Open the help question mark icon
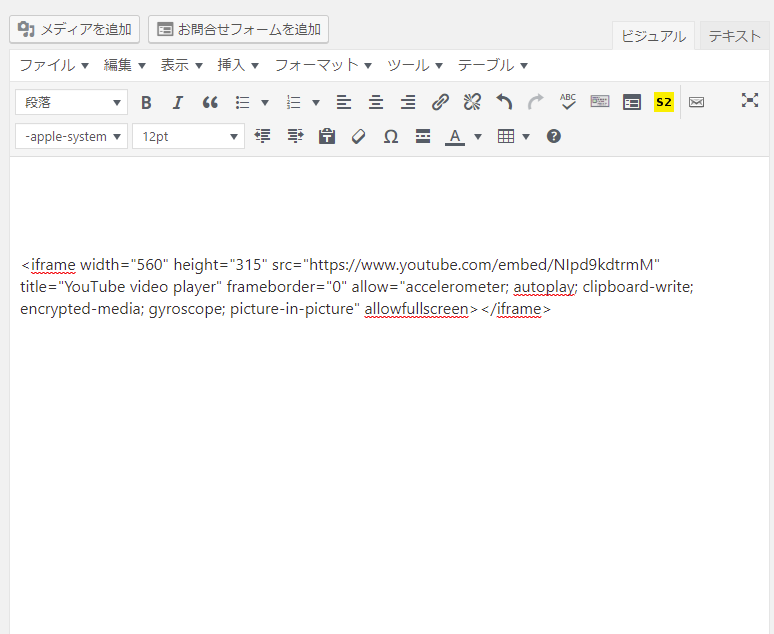The width and height of the screenshot is (774, 634). tap(554, 136)
